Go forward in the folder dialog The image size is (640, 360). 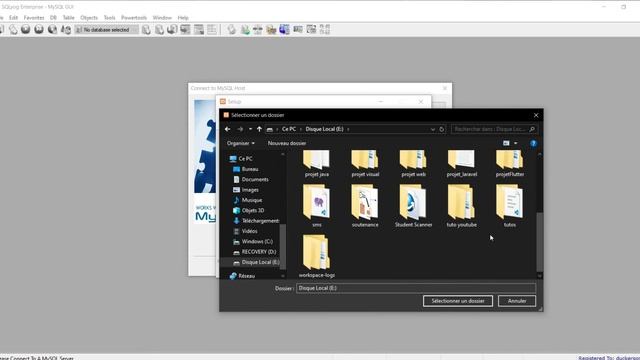(240, 129)
